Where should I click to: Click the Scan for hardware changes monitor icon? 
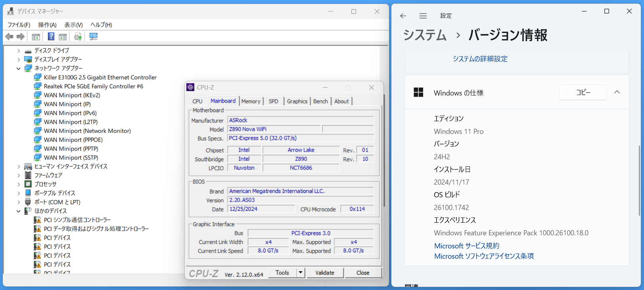click(93, 37)
